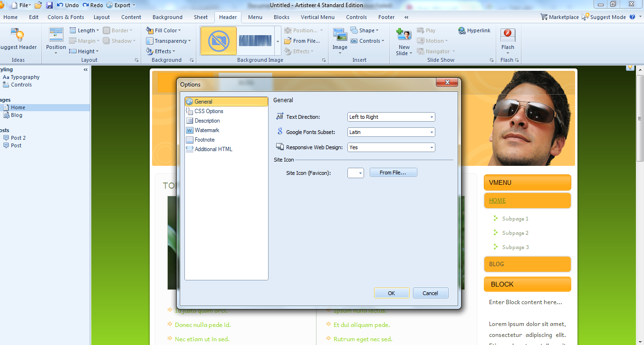644x345 pixels.
Task: Select Additional HTML in Options list
Action: [x=226, y=149]
